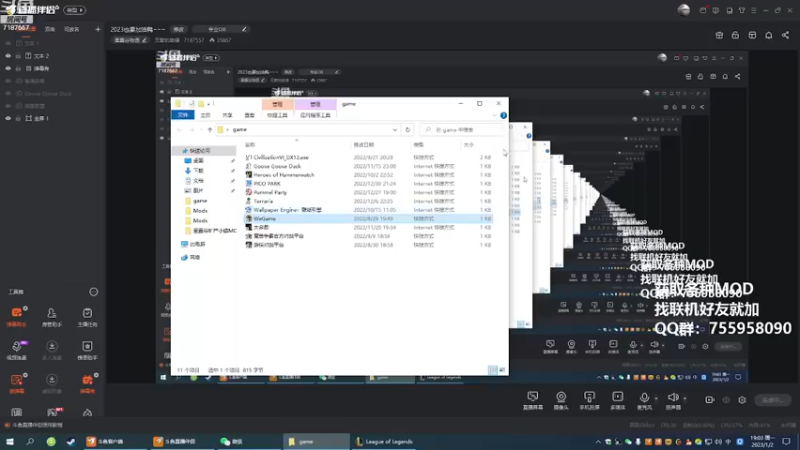Add a multimedia source (多媒体)

617,401
